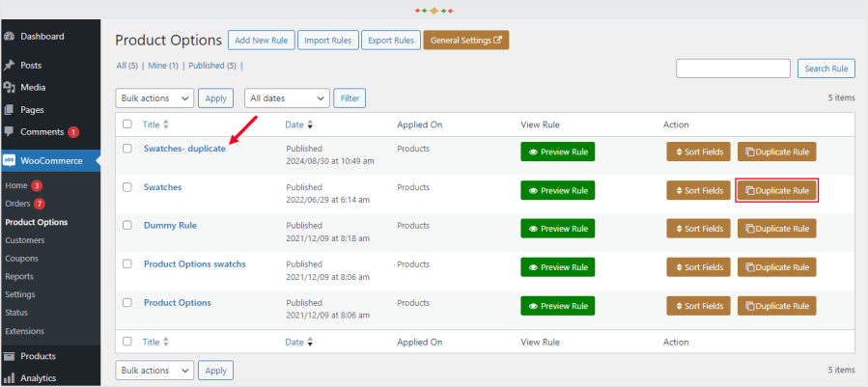Open the top Bulk actions dropdown
Viewport: 868px width, 387px height.
click(155, 98)
